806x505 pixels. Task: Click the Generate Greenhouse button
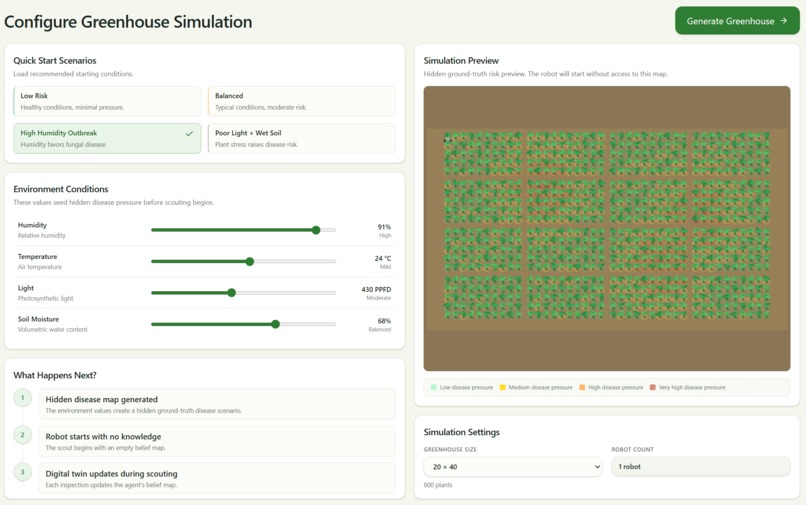(737, 21)
